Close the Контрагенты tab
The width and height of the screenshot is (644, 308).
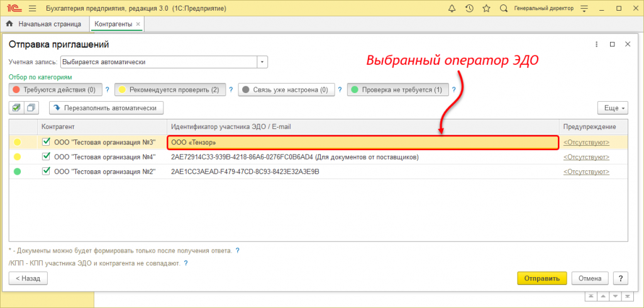(138, 25)
